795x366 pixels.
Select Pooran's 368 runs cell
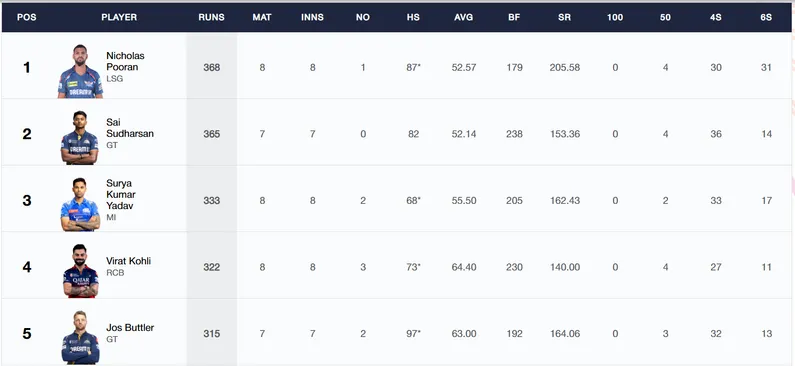click(211, 67)
